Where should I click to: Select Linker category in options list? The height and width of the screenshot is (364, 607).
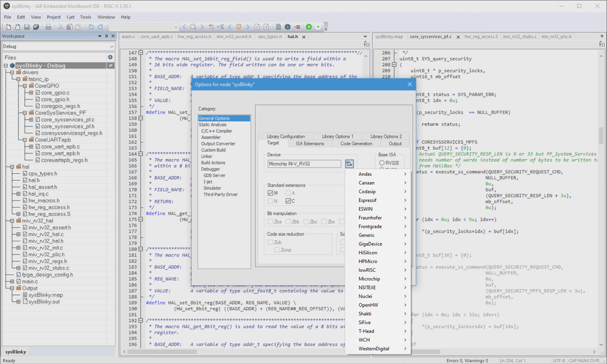pyautogui.click(x=207, y=156)
